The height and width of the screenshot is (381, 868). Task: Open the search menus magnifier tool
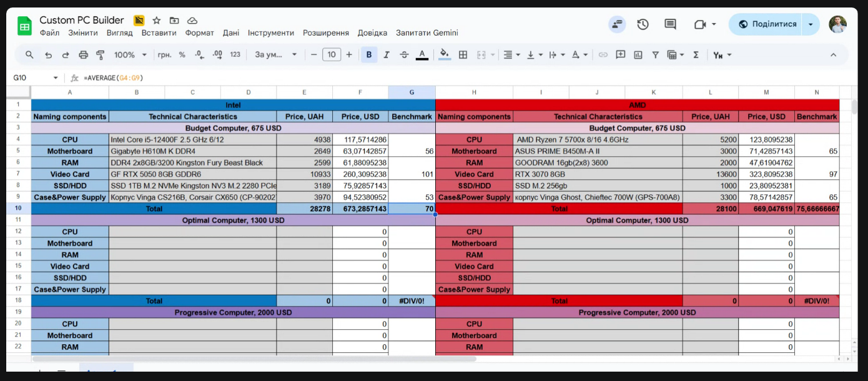click(29, 55)
